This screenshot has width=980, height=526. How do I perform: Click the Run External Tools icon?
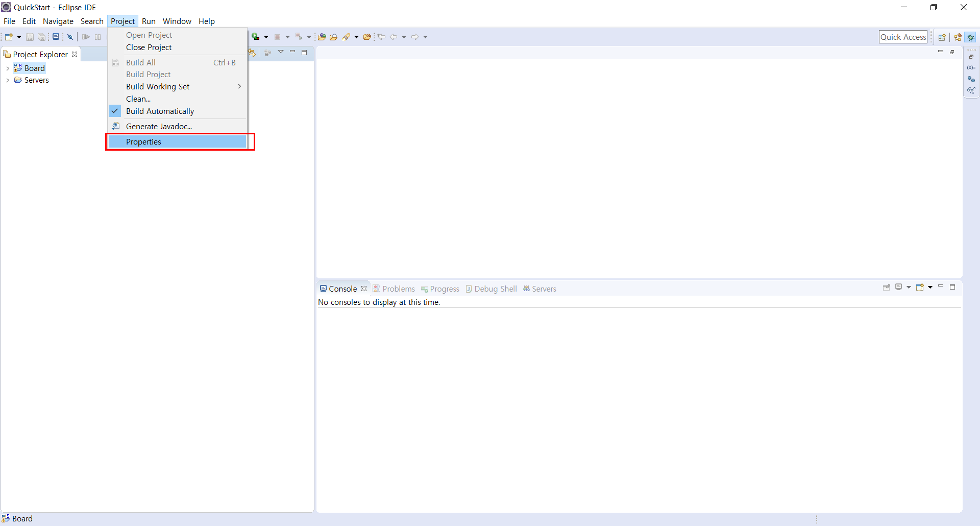click(x=299, y=37)
